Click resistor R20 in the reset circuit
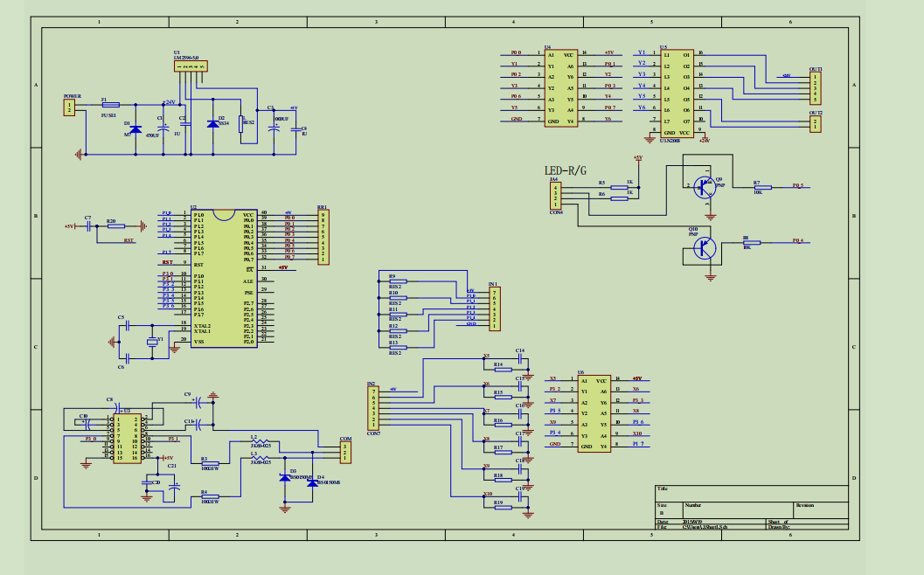Image resolution: width=924 pixels, height=575 pixels. click(115, 225)
